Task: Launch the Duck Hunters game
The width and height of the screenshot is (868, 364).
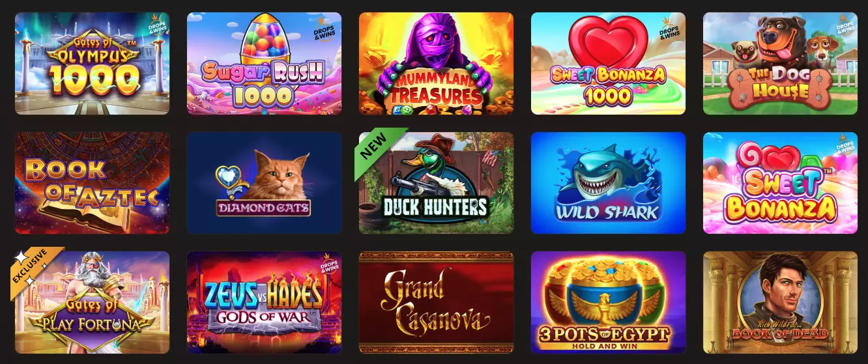Action: 436,183
